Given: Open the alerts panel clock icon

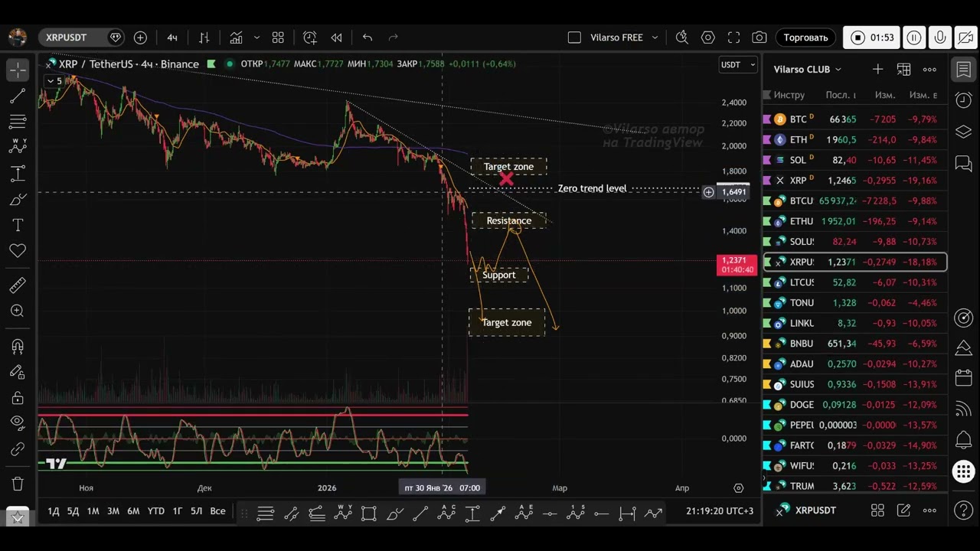Looking at the screenshot, I should click(964, 100).
